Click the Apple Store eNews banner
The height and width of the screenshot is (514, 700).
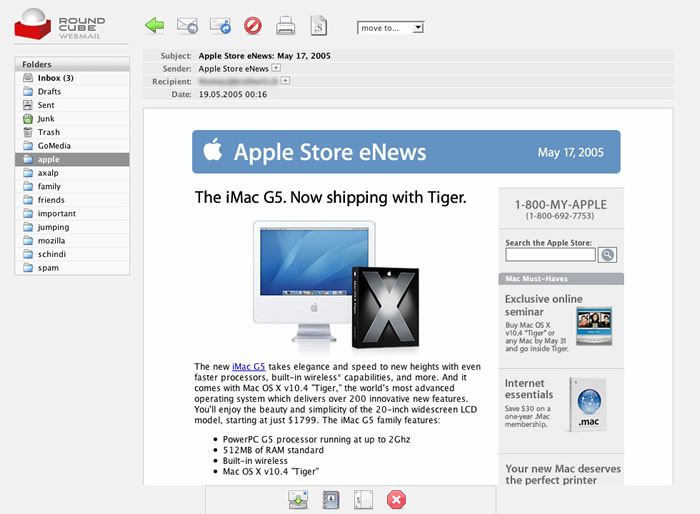(x=406, y=152)
